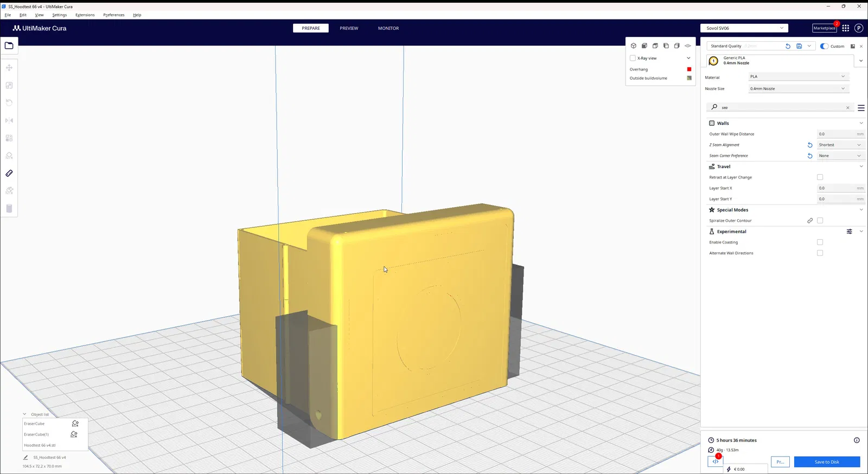Switch to the MONITOR stage
868x474 pixels.
click(x=388, y=28)
